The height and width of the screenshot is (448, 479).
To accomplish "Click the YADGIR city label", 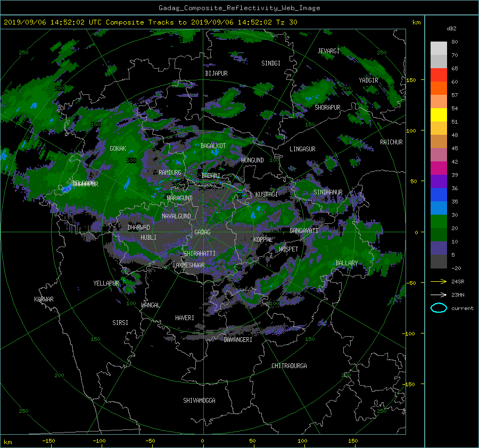I will click(x=368, y=80).
